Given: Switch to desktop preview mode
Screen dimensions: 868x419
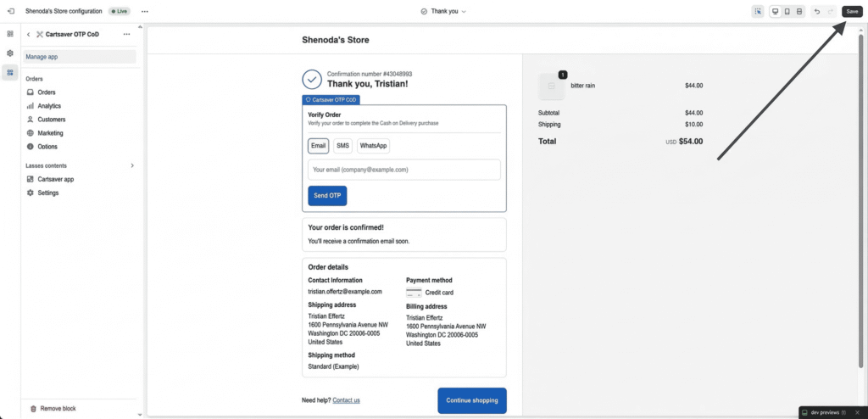Looking at the screenshot, I should [x=775, y=11].
